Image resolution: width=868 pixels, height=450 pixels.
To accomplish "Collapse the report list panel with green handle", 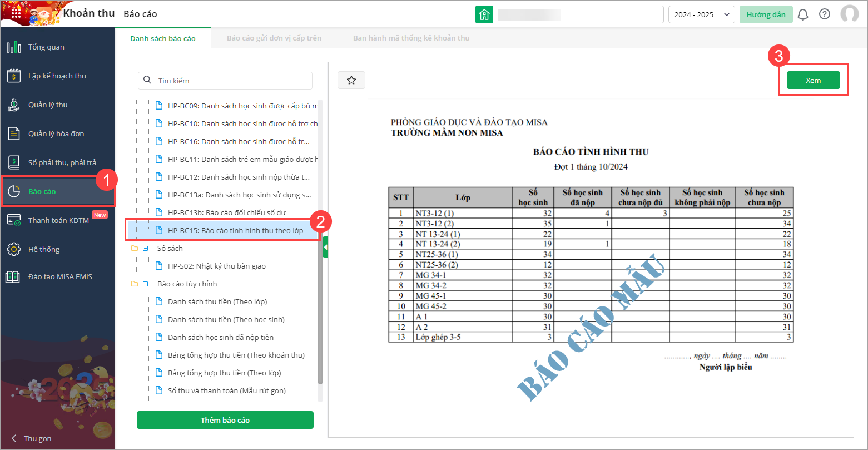I will (x=325, y=247).
